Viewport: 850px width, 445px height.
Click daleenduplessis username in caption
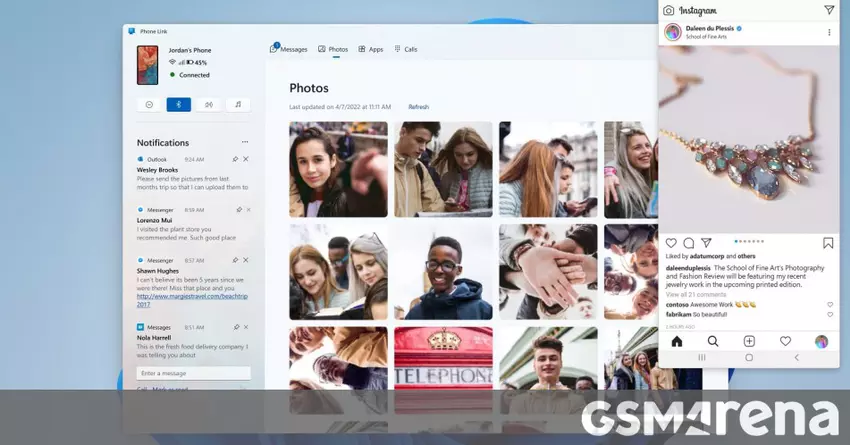click(x=688, y=268)
